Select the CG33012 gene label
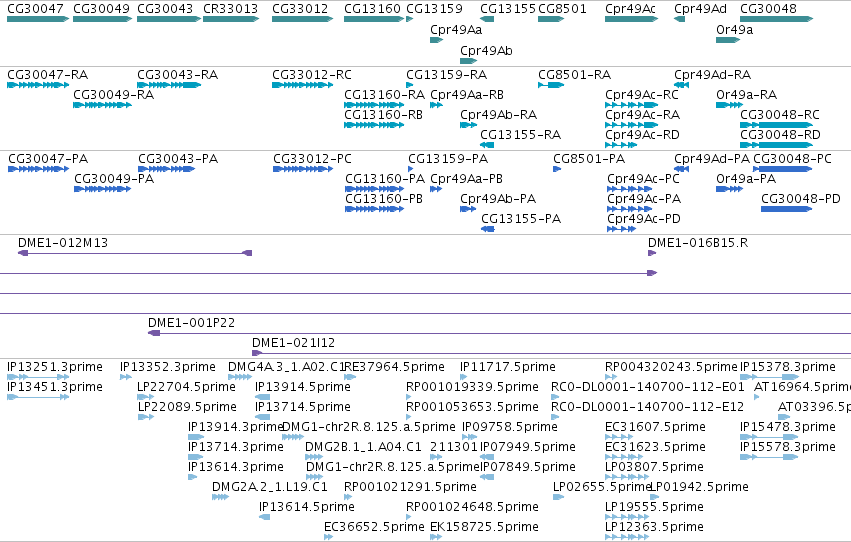 (300, 9)
